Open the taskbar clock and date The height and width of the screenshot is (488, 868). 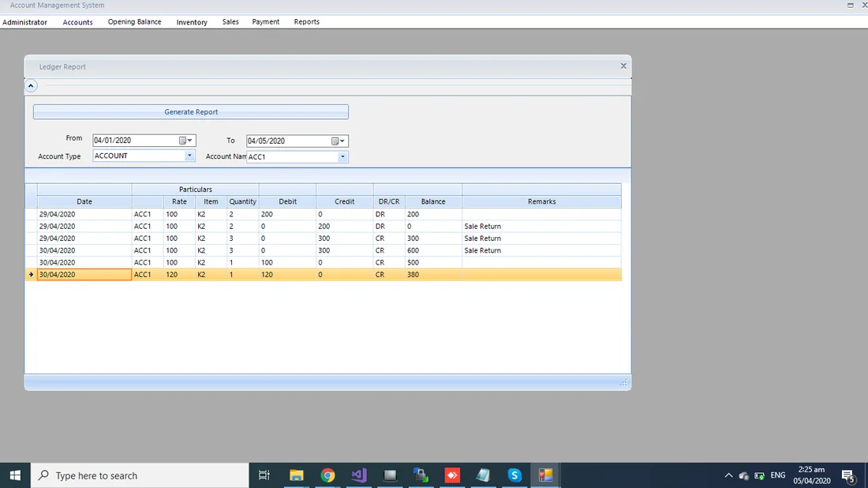click(x=811, y=475)
